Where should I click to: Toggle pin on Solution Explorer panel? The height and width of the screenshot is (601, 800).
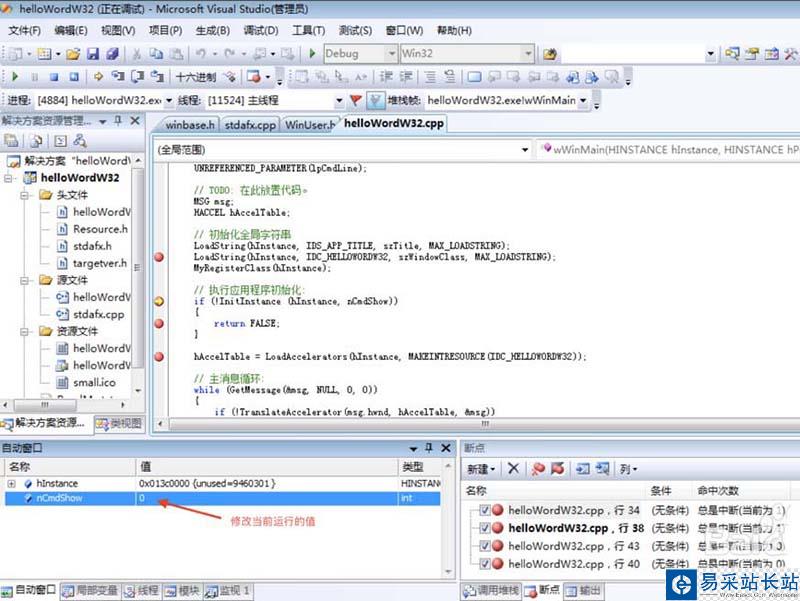click(118, 120)
